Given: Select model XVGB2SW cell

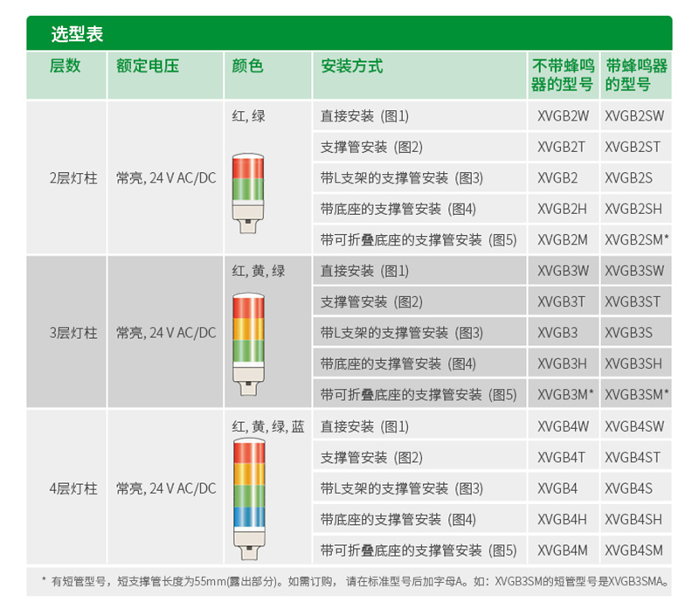Looking at the screenshot, I should tap(634, 116).
